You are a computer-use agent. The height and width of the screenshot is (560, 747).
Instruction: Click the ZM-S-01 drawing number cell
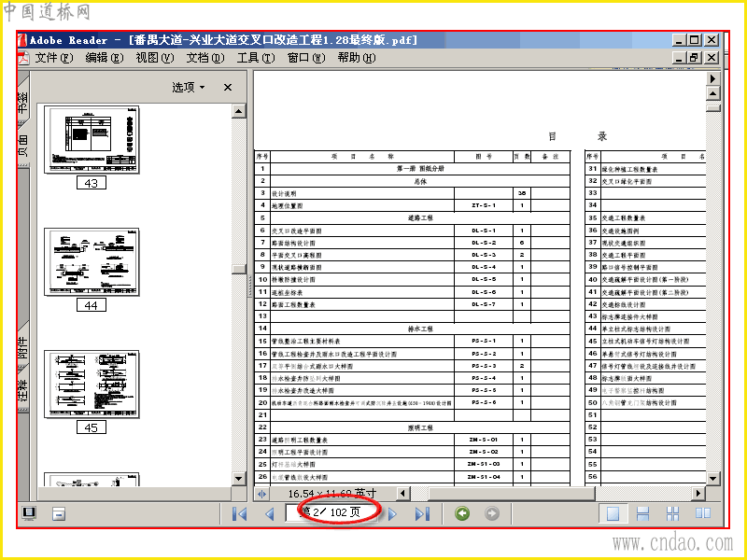click(484, 440)
